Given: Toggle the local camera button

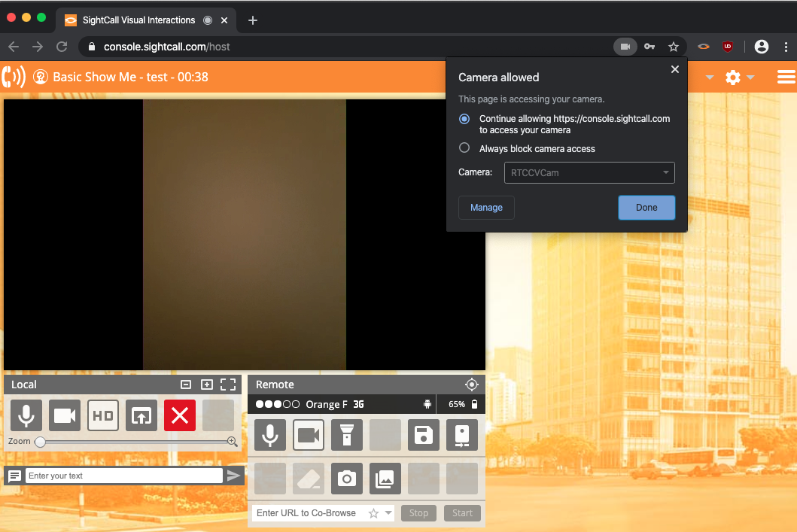Looking at the screenshot, I should (65, 415).
